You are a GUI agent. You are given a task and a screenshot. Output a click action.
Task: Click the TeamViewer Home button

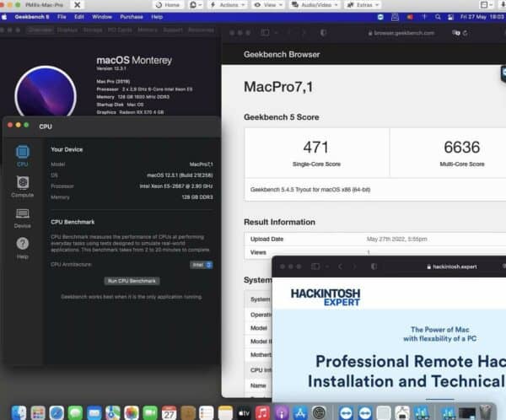coord(168,5)
